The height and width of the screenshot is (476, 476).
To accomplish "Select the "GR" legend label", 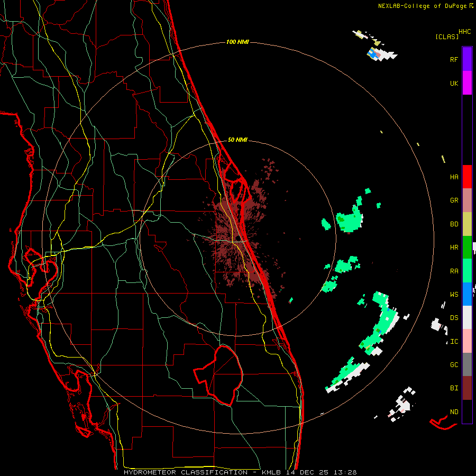I will 454,200.
